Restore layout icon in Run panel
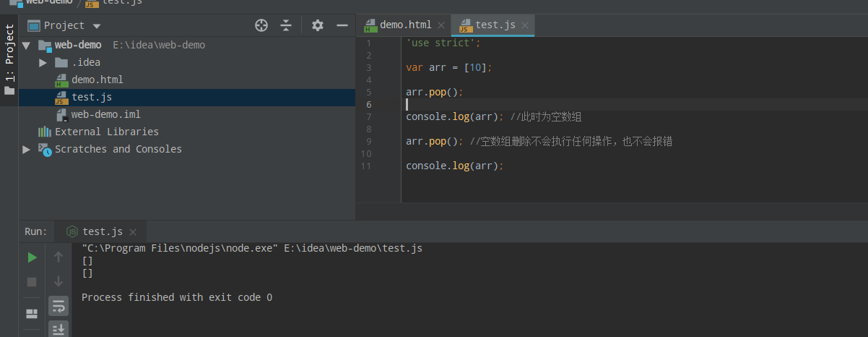The width and height of the screenshot is (868, 337). (32, 314)
